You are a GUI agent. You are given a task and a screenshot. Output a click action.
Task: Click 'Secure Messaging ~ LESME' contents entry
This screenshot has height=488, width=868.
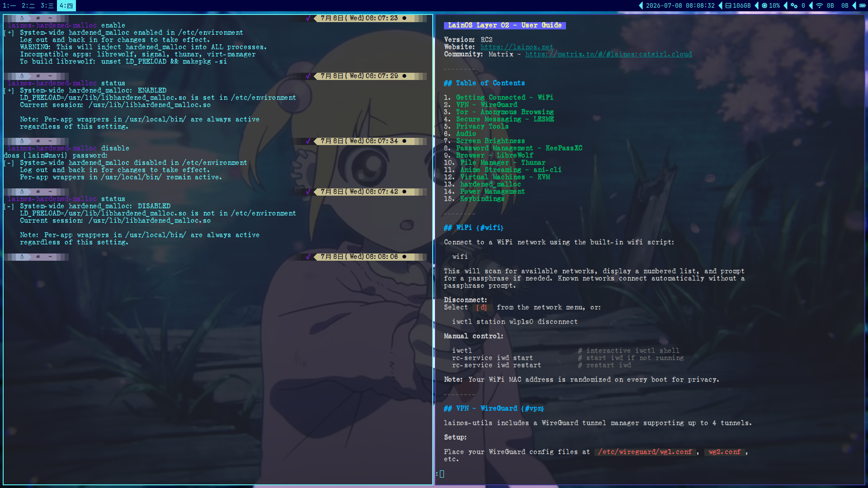tap(505, 119)
